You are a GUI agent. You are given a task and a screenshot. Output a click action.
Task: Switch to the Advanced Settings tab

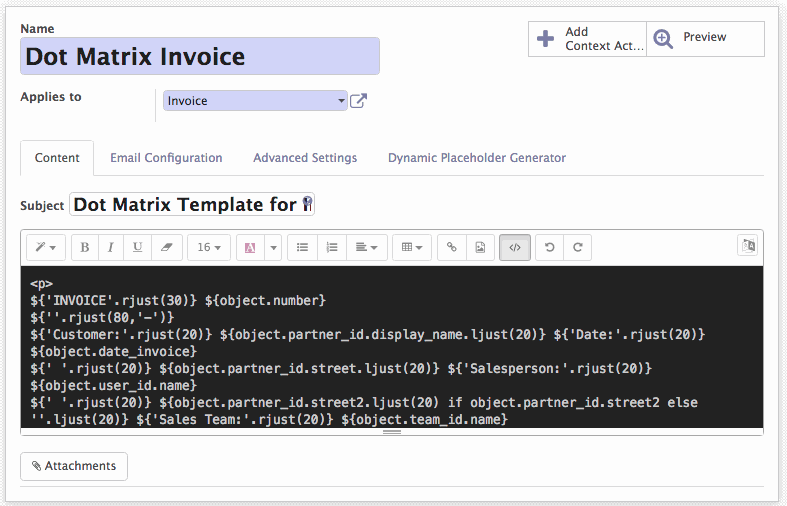(305, 158)
